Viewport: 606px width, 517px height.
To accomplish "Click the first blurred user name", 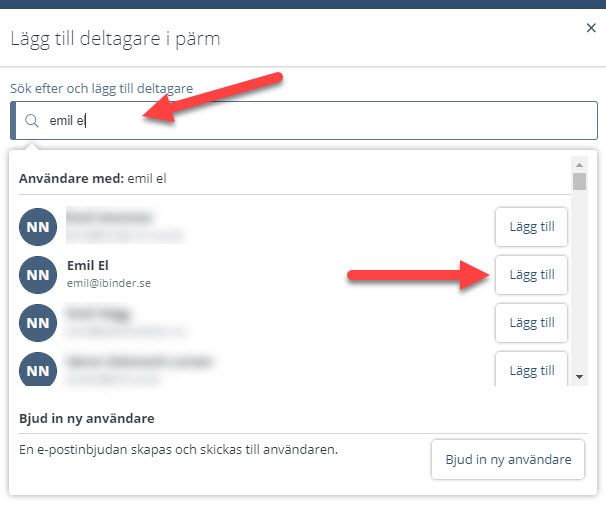I will pyautogui.click(x=109, y=217).
